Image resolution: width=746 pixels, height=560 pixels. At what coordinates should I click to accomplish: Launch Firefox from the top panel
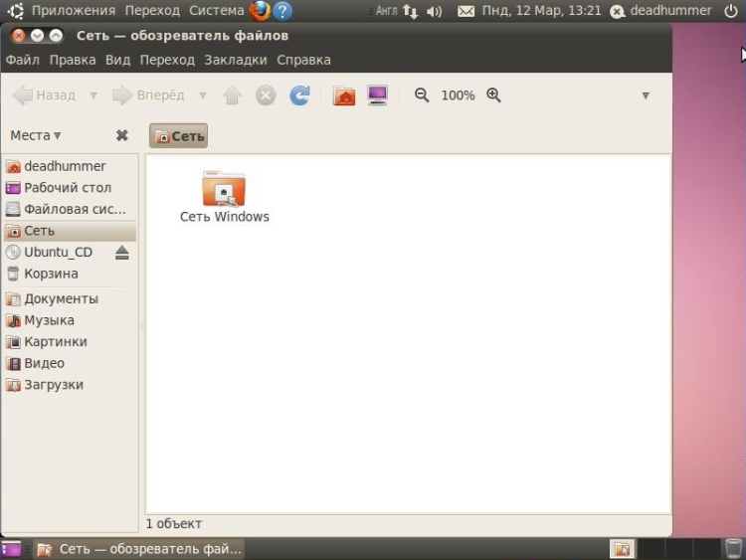tap(260, 11)
